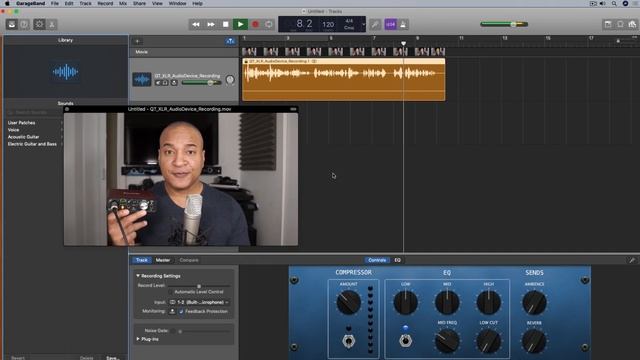Toggle the Catch playhead button in track header
The height and width of the screenshot is (360, 640).
point(230,41)
